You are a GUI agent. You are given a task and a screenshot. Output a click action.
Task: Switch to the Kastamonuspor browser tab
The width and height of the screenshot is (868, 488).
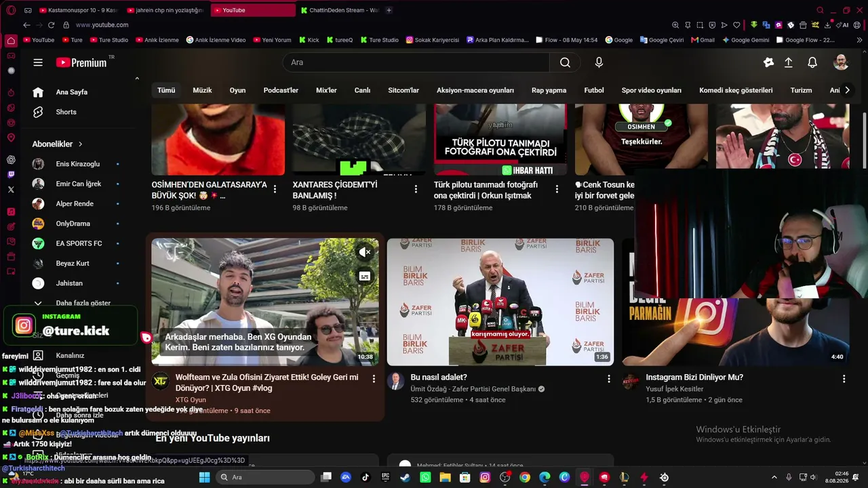[x=78, y=10]
